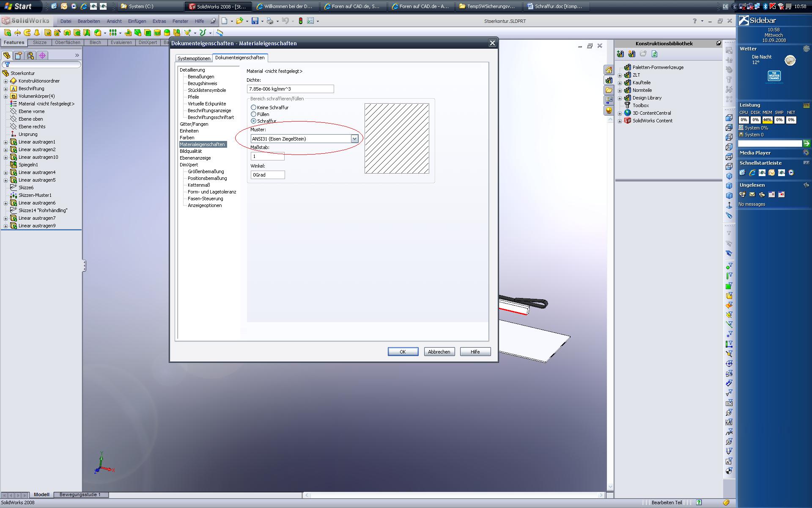Select Farben in the options list
Image resolution: width=812 pixels, height=508 pixels.
(x=187, y=138)
